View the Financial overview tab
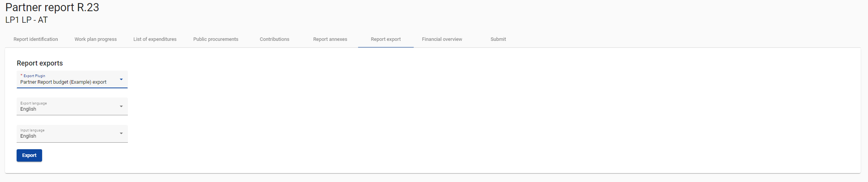Viewport: 868px width, 182px height. 442,39
